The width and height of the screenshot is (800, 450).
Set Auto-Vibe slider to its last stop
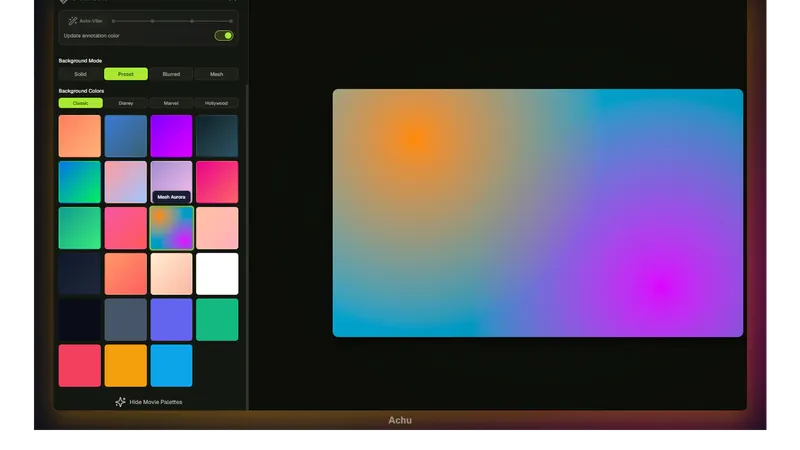point(231,21)
